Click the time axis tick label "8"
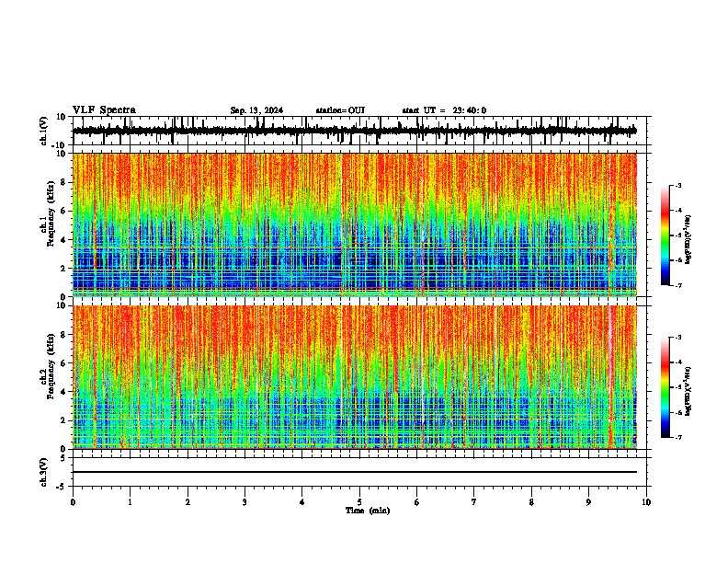The height and width of the screenshot is (563, 728). (x=531, y=502)
